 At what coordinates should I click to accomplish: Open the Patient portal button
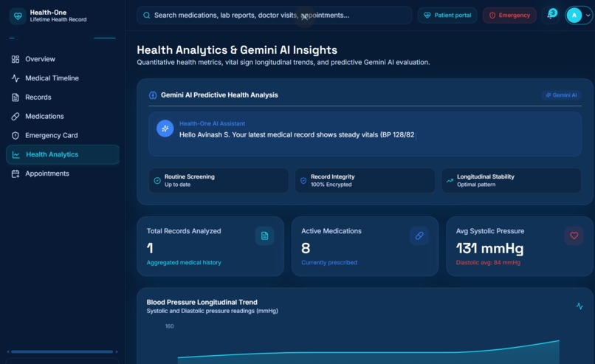click(x=447, y=16)
